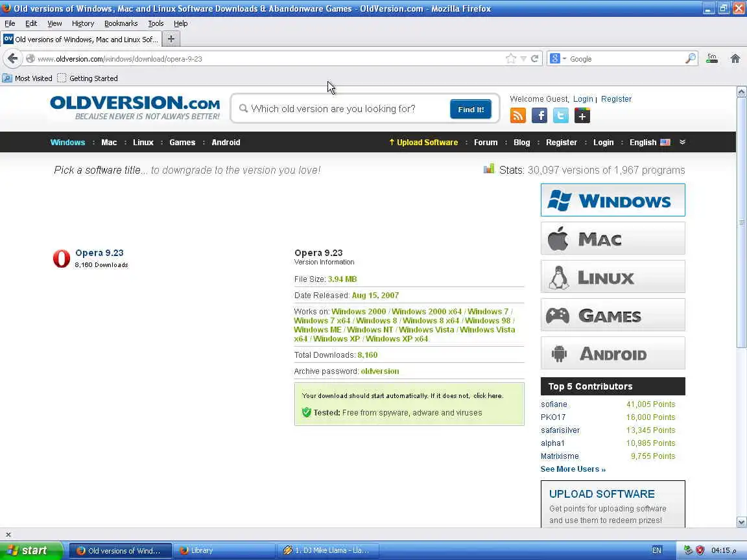747x560 pixels.
Task: Click contributor name Matrixisme
Action: click(x=560, y=456)
